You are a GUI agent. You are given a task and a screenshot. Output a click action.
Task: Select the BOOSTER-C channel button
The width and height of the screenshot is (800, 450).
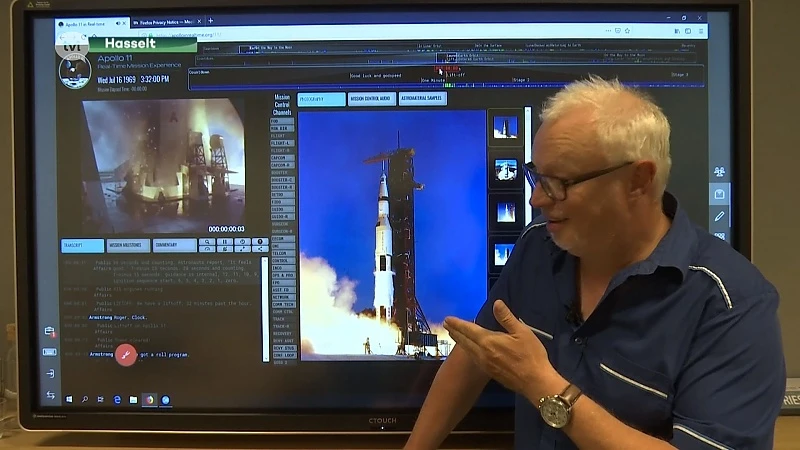click(282, 180)
